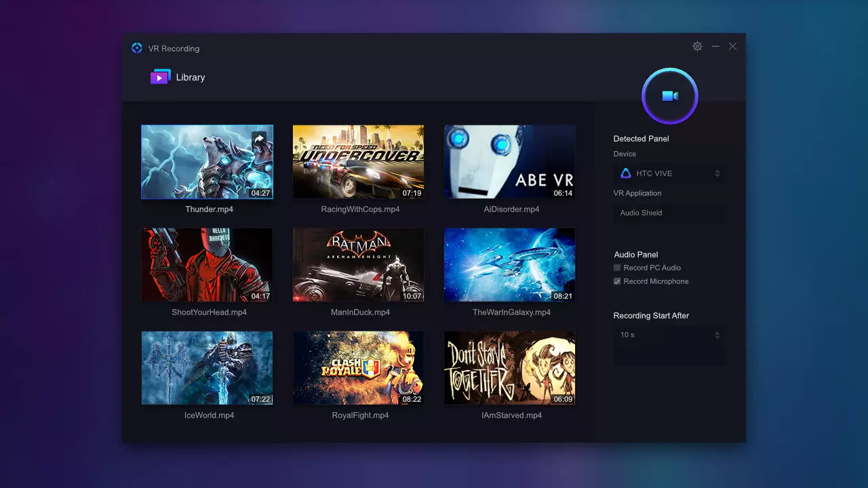Screen dimensions: 868x488
Task: Minimize the VR Recording window
Action: click(715, 47)
